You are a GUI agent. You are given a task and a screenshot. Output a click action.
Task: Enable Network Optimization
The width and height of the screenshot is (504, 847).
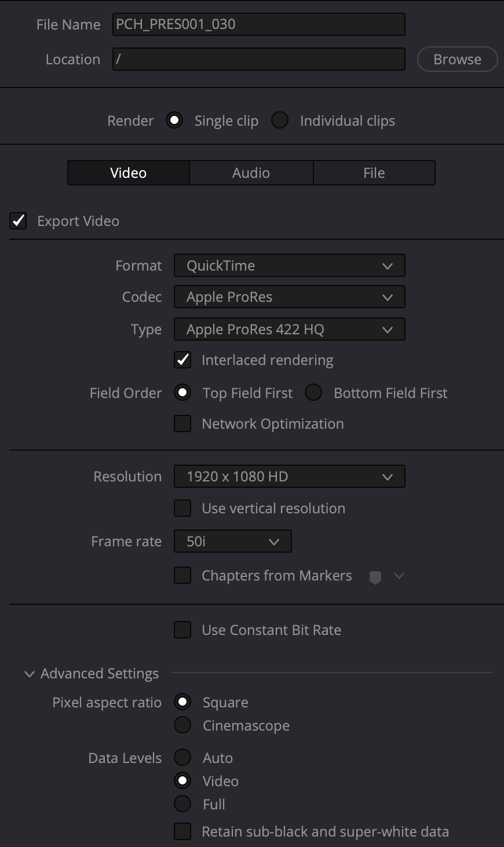pos(182,423)
